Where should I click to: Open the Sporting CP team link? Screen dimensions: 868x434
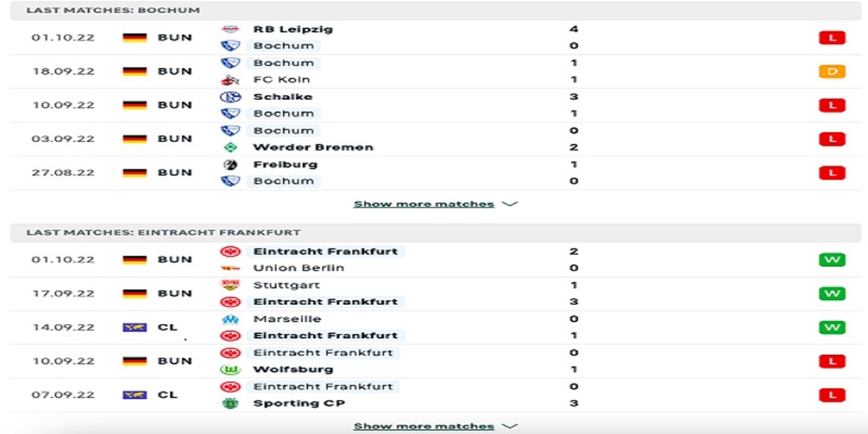(299, 403)
